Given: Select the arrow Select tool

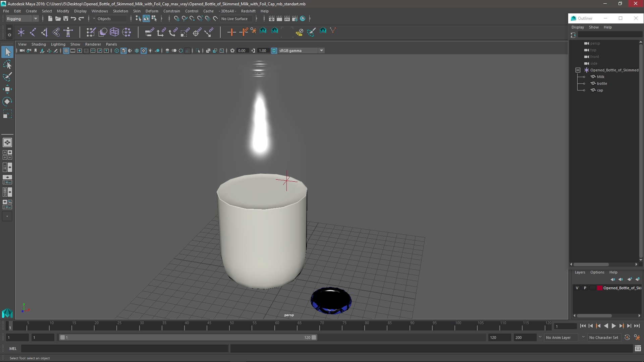Looking at the screenshot, I should (7, 52).
